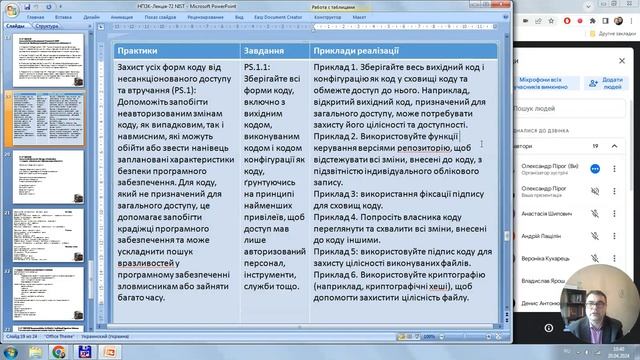
Task: Toggle muted mic for Олександр Пірог presentation
Action: click(595, 191)
